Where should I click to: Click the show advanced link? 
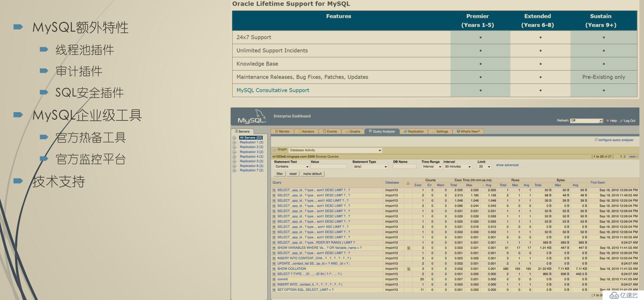point(507,165)
